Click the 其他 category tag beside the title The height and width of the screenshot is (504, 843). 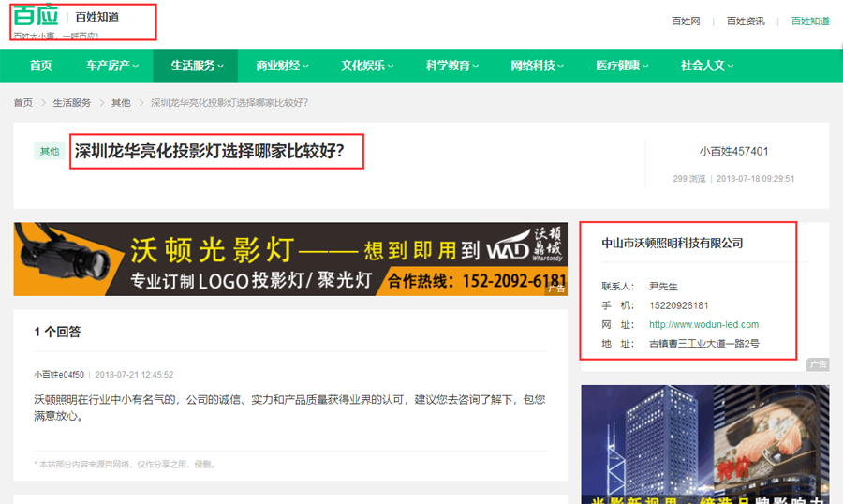pyautogui.click(x=50, y=151)
